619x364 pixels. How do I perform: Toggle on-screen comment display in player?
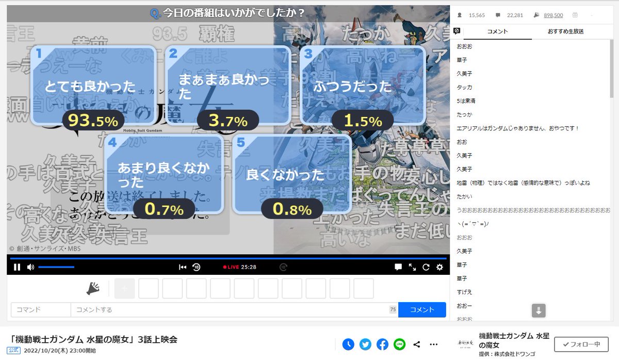pos(398,267)
